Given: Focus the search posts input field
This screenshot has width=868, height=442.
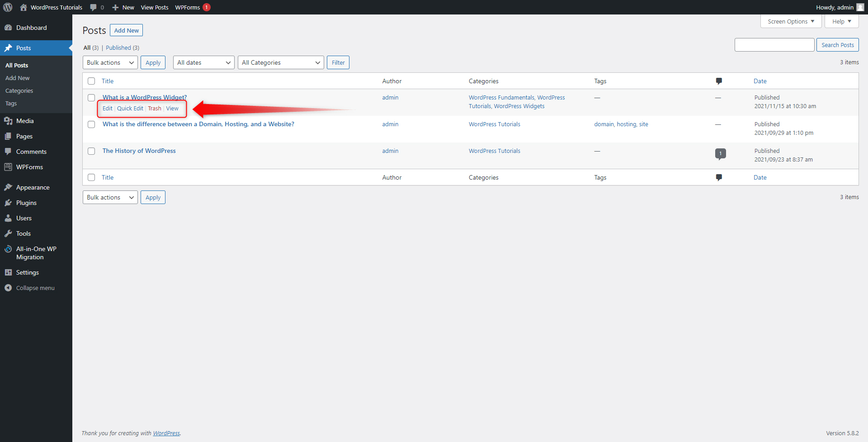Looking at the screenshot, I should click(x=774, y=45).
